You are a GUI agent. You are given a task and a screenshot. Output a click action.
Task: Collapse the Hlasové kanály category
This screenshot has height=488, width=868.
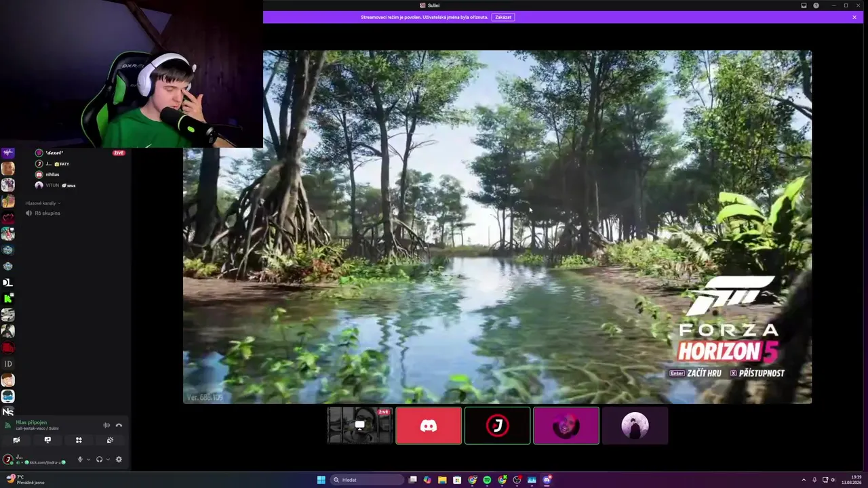tap(43, 203)
